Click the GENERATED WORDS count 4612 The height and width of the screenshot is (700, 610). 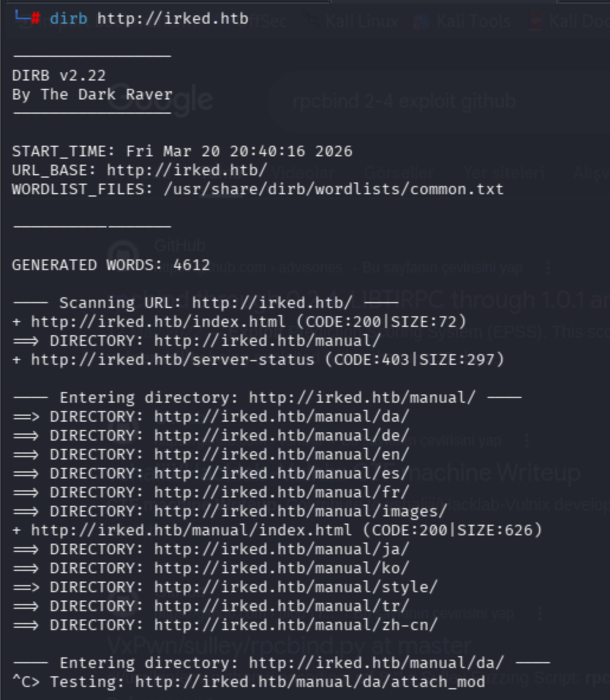tap(192, 265)
